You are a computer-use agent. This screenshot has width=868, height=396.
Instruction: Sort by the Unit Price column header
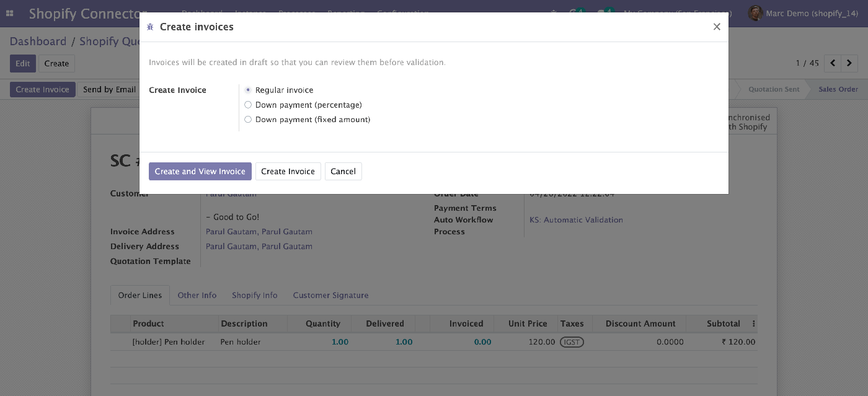click(x=526, y=323)
